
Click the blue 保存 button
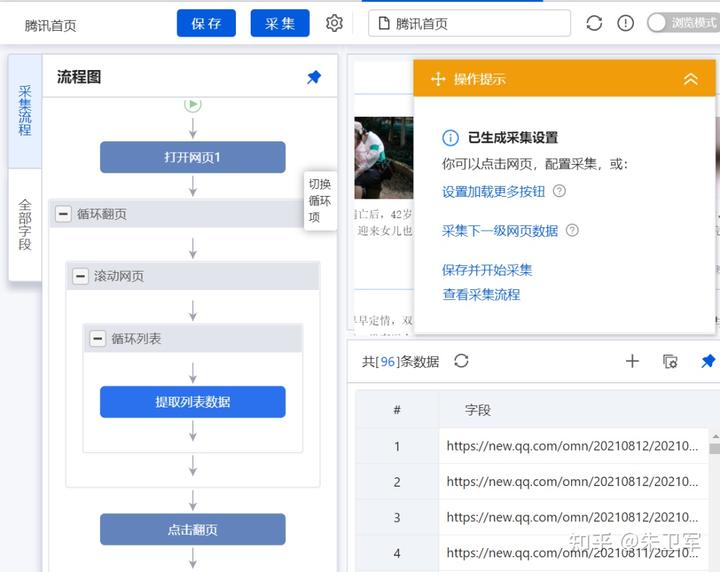click(206, 23)
